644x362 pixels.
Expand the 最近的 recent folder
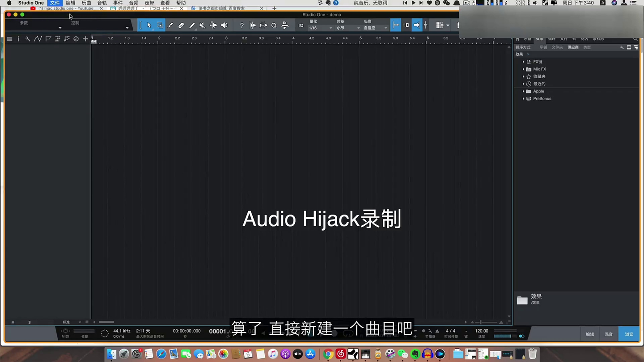(x=523, y=84)
